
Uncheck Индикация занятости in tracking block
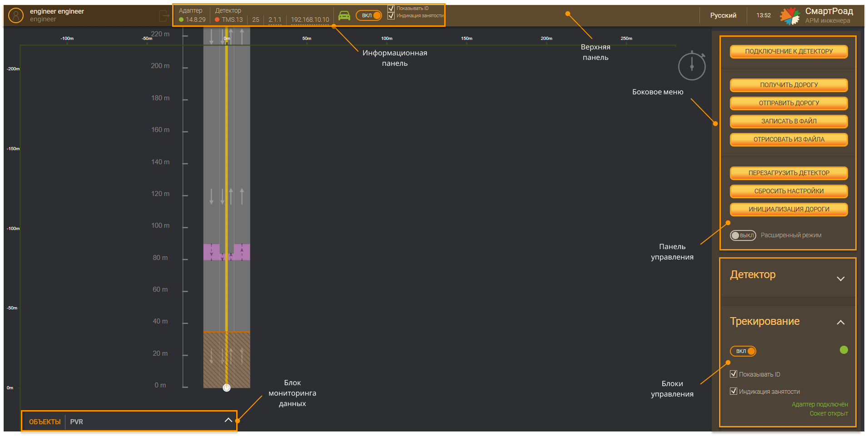point(734,391)
